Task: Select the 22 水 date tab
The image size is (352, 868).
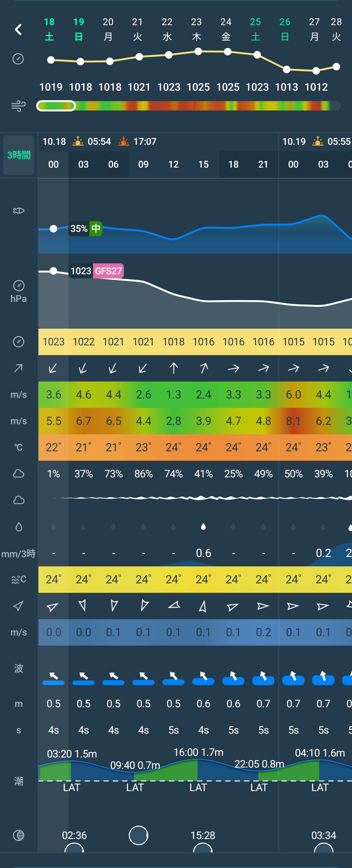Action: click(x=167, y=29)
